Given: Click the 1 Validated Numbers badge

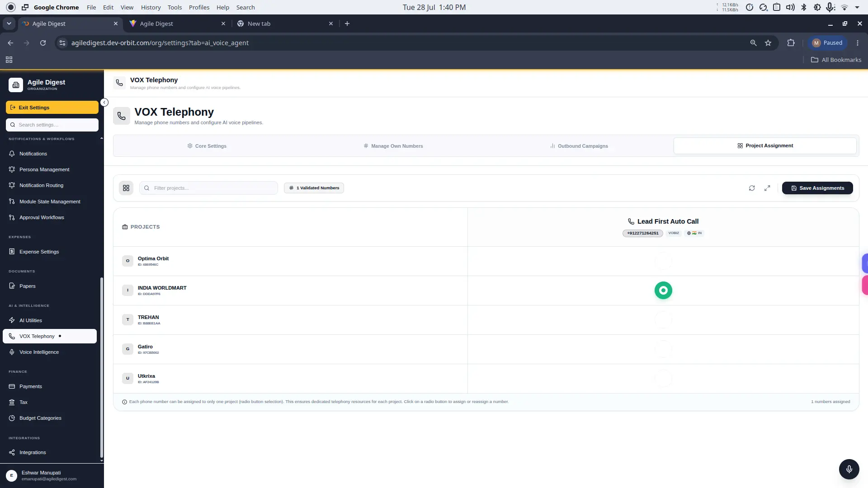Looking at the screenshot, I should pyautogui.click(x=314, y=188).
